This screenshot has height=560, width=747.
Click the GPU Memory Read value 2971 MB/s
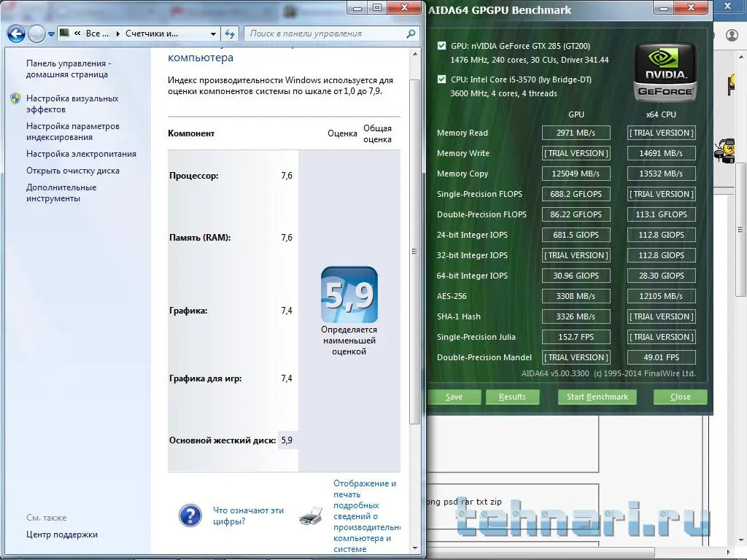point(576,133)
